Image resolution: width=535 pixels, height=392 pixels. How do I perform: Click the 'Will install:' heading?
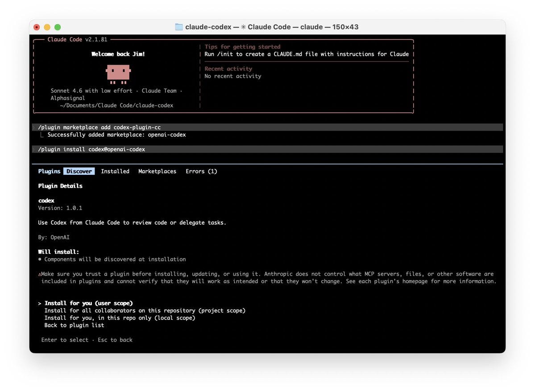click(58, 252)
